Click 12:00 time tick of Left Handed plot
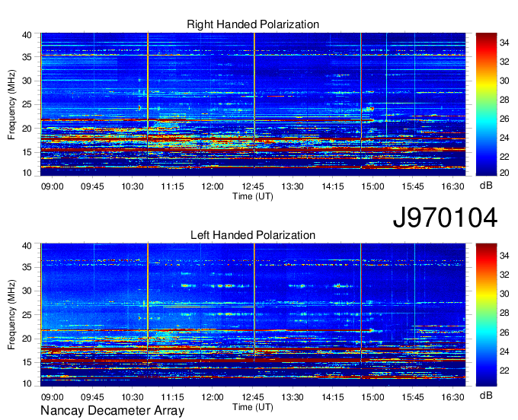 click(213, 397)
